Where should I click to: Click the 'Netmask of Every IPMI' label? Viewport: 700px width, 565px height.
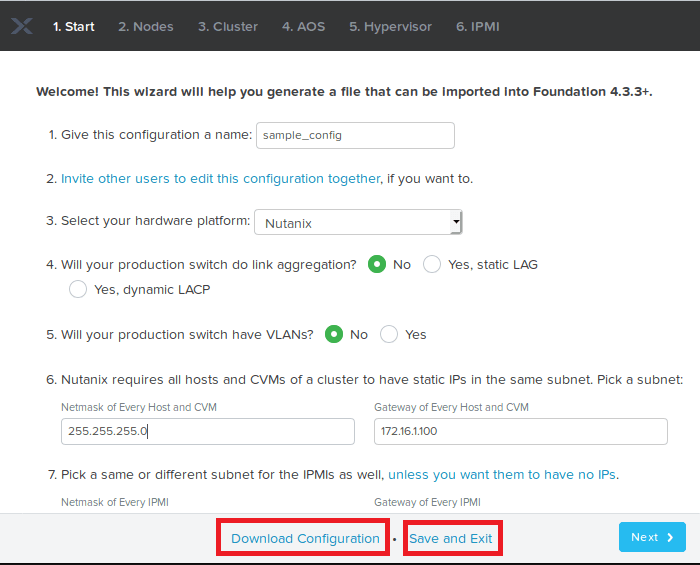click(x=115, y=502)
